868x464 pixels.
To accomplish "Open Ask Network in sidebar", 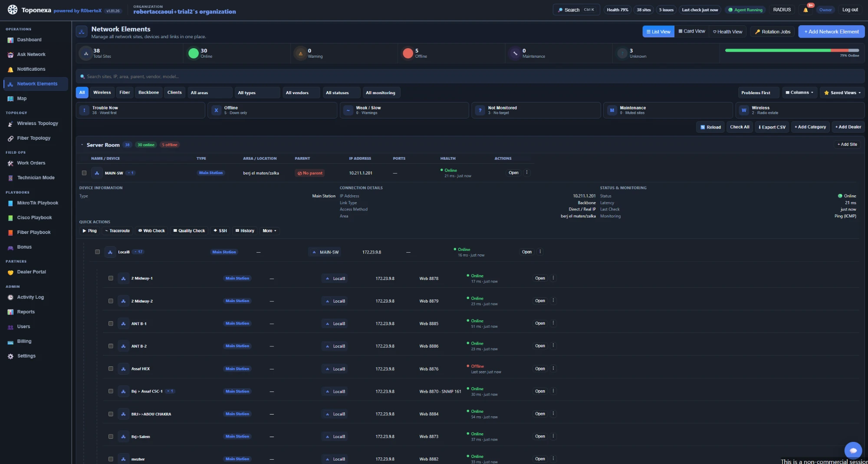I will coord(31,54).
